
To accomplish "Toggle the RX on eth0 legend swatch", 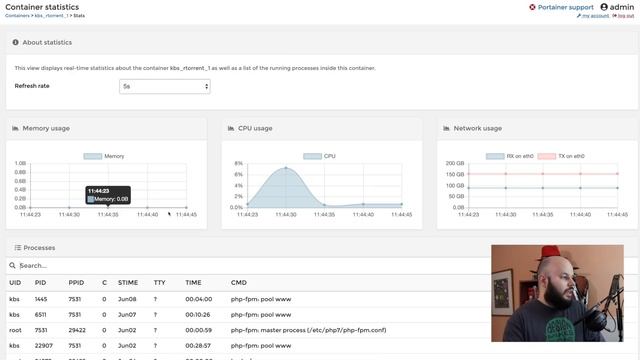I will [x=495, y=156].
